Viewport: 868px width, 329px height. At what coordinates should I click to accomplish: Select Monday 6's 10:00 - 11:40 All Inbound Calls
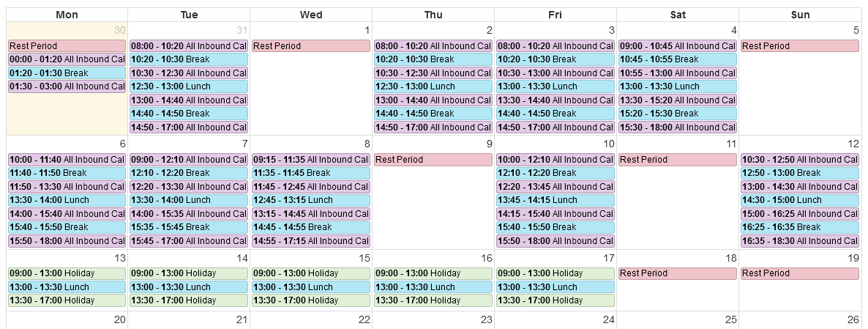(x=67, y=160)
